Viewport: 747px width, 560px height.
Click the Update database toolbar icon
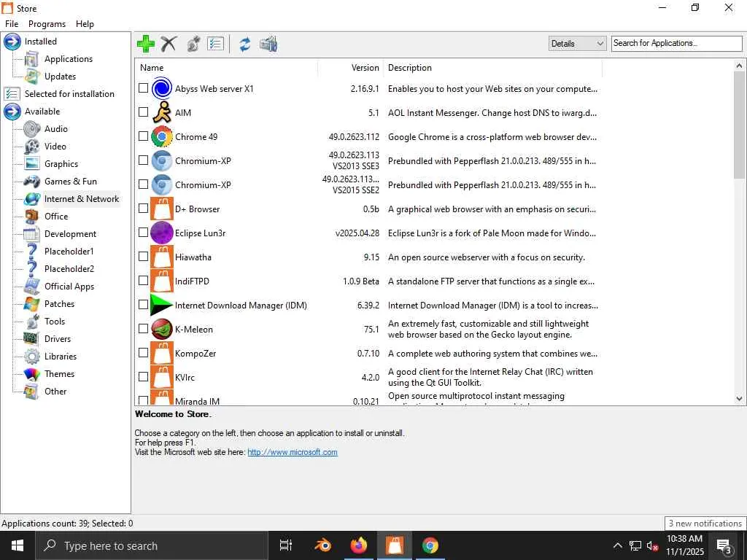tap(268, 44)
